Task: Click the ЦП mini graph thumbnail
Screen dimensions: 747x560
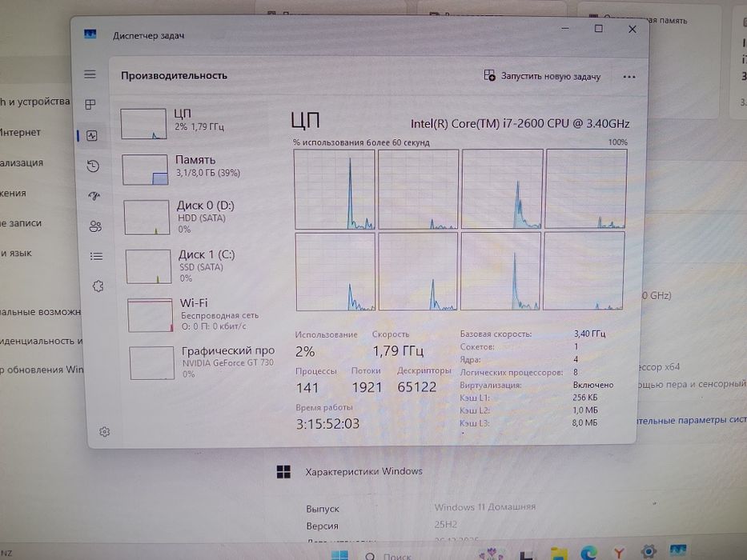Action: (143, 124)
